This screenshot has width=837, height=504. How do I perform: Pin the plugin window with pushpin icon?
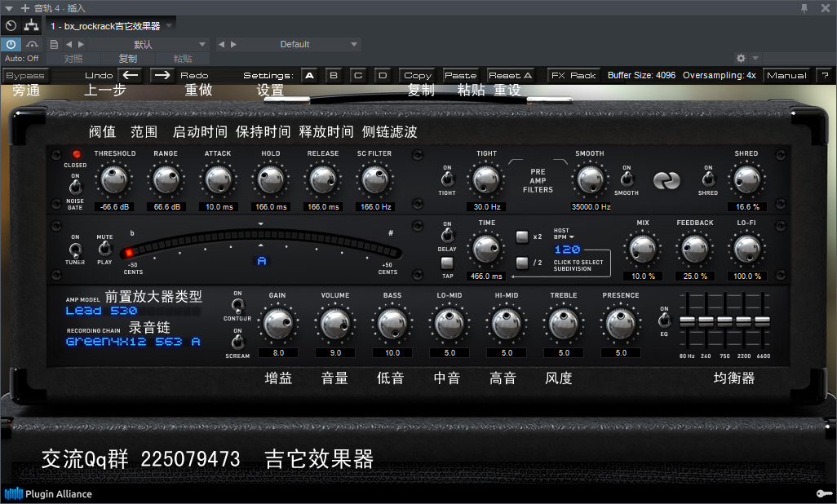click(804, 8)
